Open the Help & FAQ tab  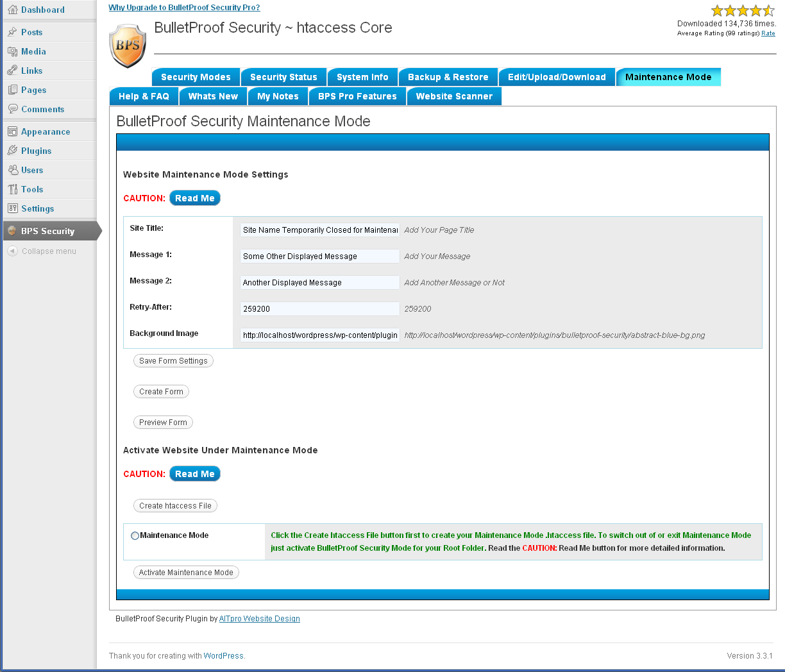(144, 96)
